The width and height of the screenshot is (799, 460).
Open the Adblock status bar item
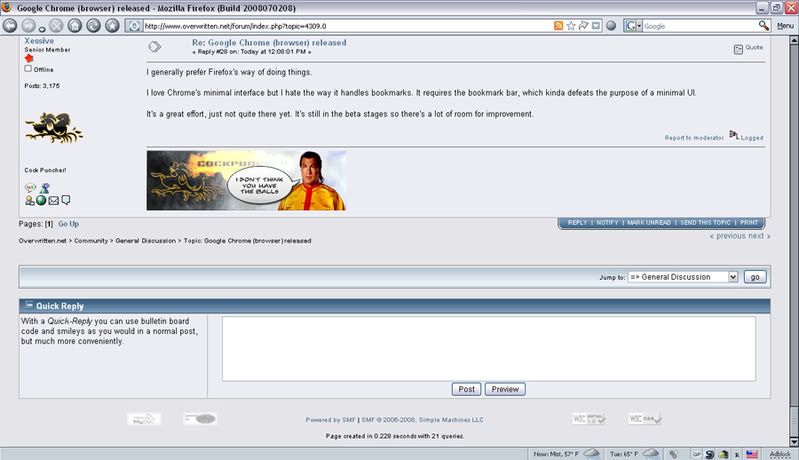pos(780,454)
